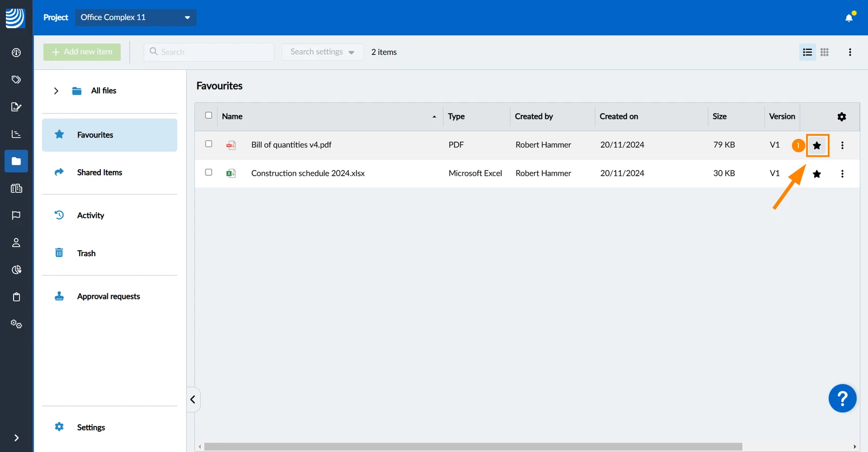Collapse the side panel with the chevron
868x452 pixels.
(193, 400)
